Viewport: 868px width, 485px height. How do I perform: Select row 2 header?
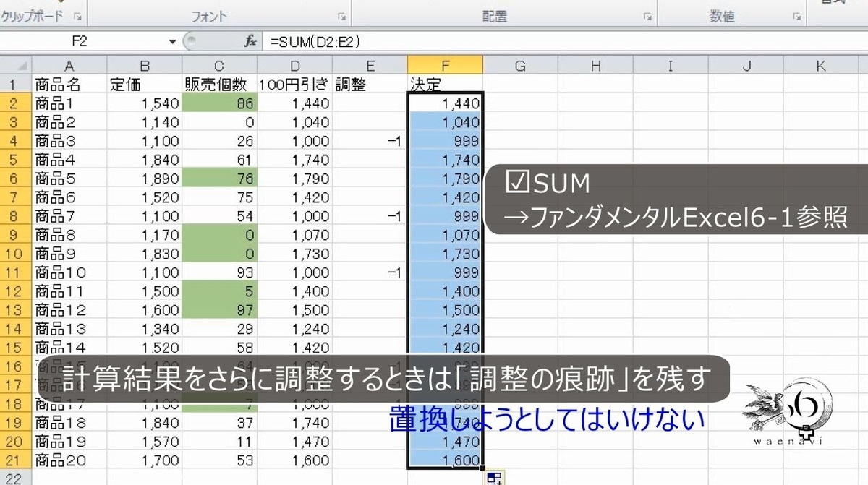point(16,103)
